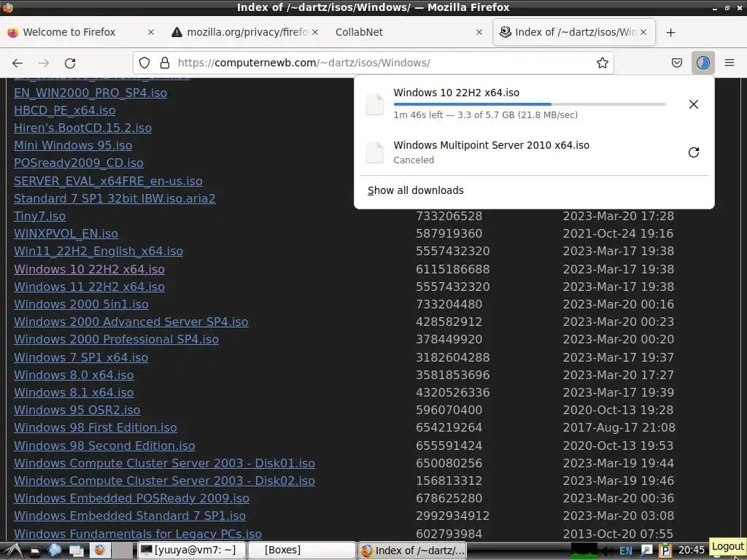Image resolution: width=747 pixels, height=560 pixels.
Task: View site security padlock info
Action: click(165, 63)
